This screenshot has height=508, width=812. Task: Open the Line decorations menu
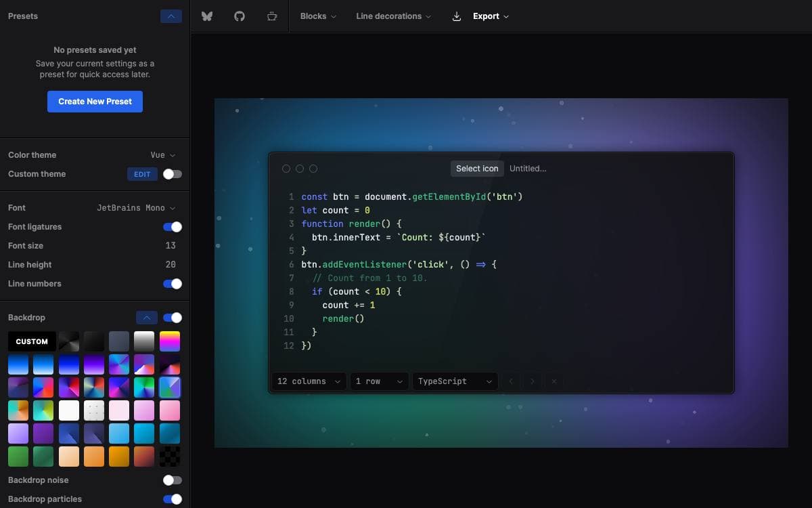tap(393, 16)
